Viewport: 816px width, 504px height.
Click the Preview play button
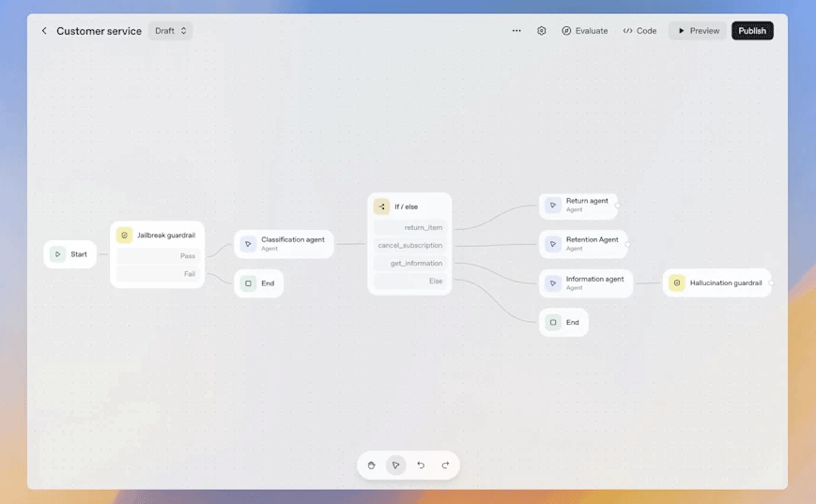coord(698,31)
